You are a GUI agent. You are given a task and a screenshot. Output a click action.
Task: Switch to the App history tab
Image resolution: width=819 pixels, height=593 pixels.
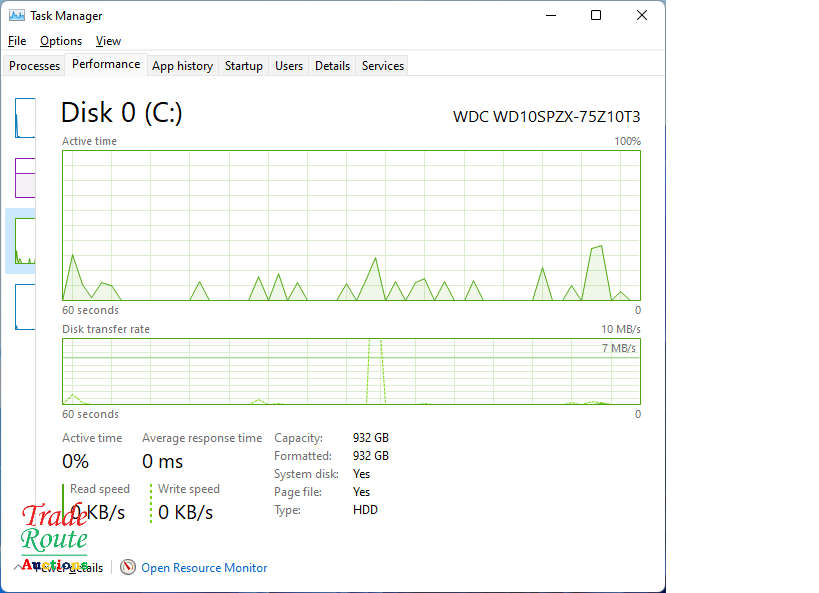pyautogui.click(x=182, y=66)
